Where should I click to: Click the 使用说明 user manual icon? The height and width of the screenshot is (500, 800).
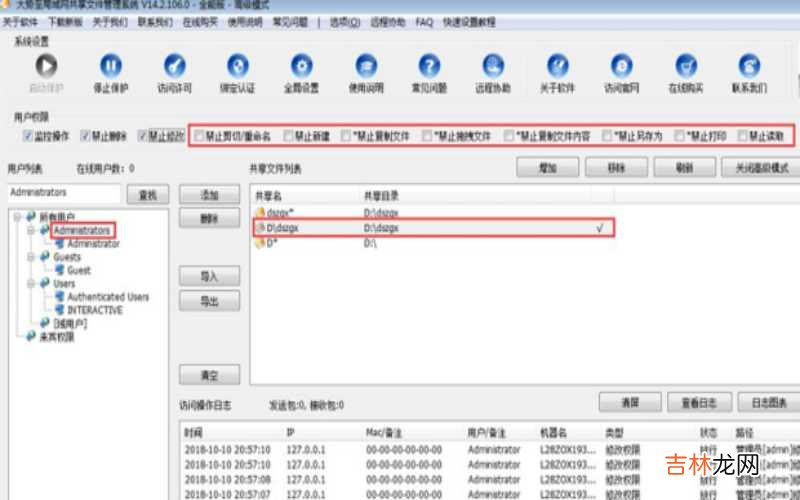pos(365,66)
